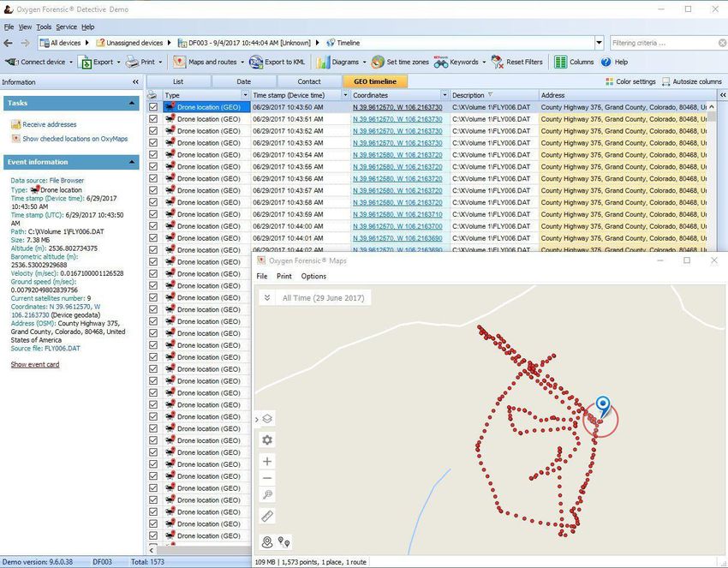Sort by the Description column header
The height and width of the screenshot is (568, 728).
494,95
